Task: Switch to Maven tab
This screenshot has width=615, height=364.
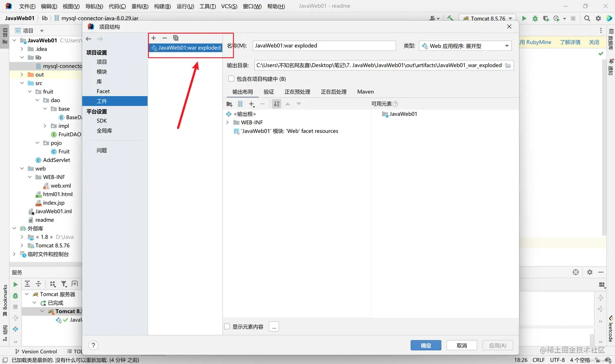Action: [365, 92]
